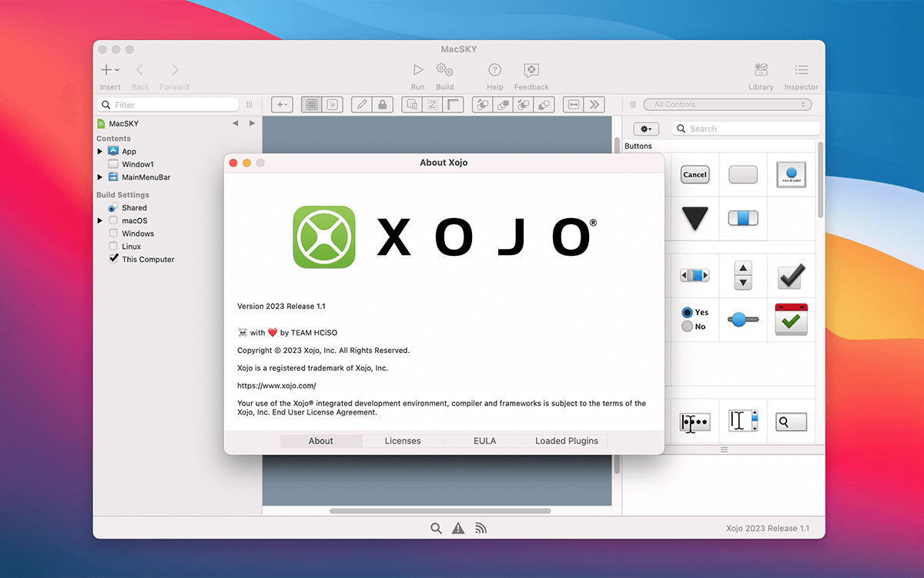Screen dimensions: 924x578
Task: Click the pencil edit icon in editor toolbar
Action: [x=361, y=105]
